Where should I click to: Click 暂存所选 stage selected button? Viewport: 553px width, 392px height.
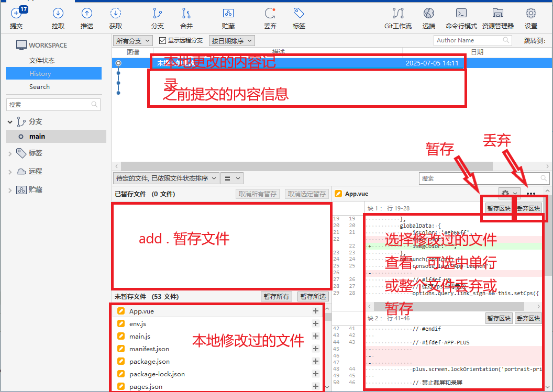[x=313, y=296]
